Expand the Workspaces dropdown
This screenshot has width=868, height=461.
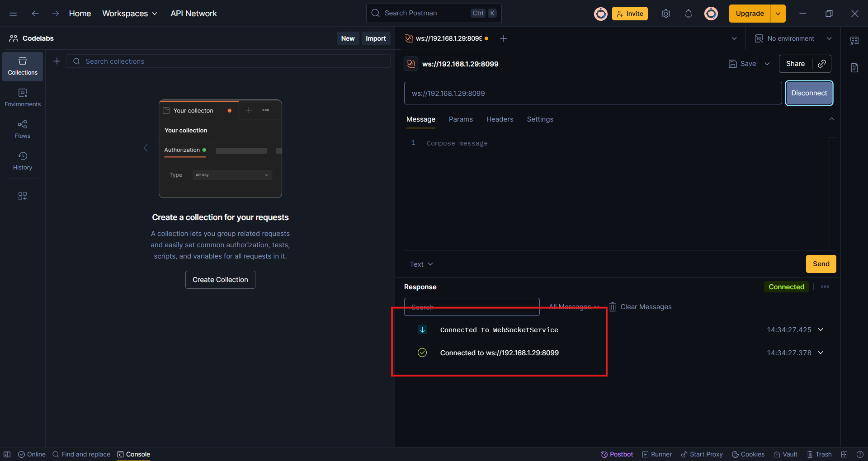[130, 14]
